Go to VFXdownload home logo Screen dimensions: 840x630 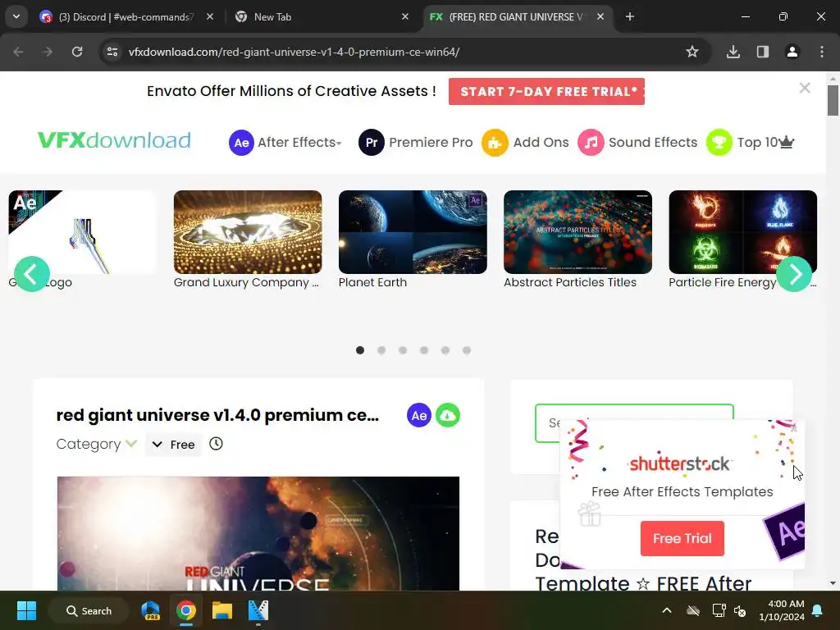[114, 140]
